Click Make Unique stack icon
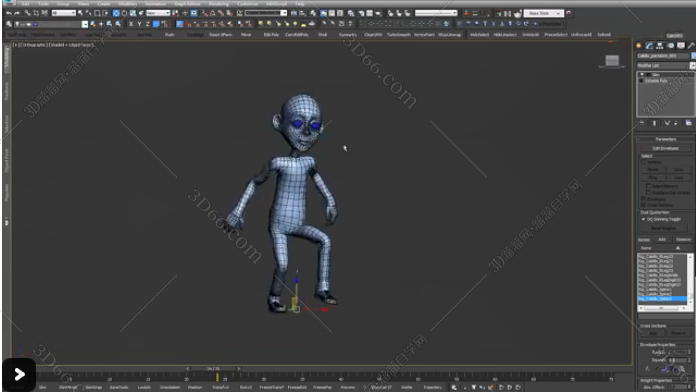Viewport: 696px width, 392px height. pos(667,123)
